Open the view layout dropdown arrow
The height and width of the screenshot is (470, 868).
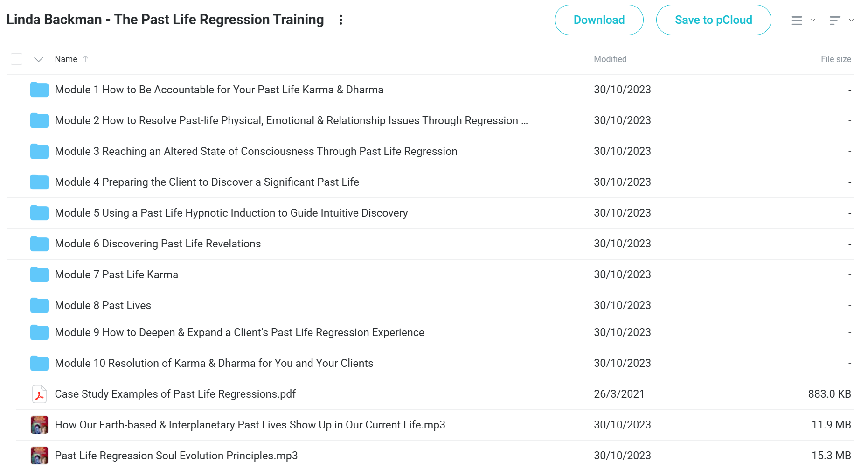click(x=813, y=20)
